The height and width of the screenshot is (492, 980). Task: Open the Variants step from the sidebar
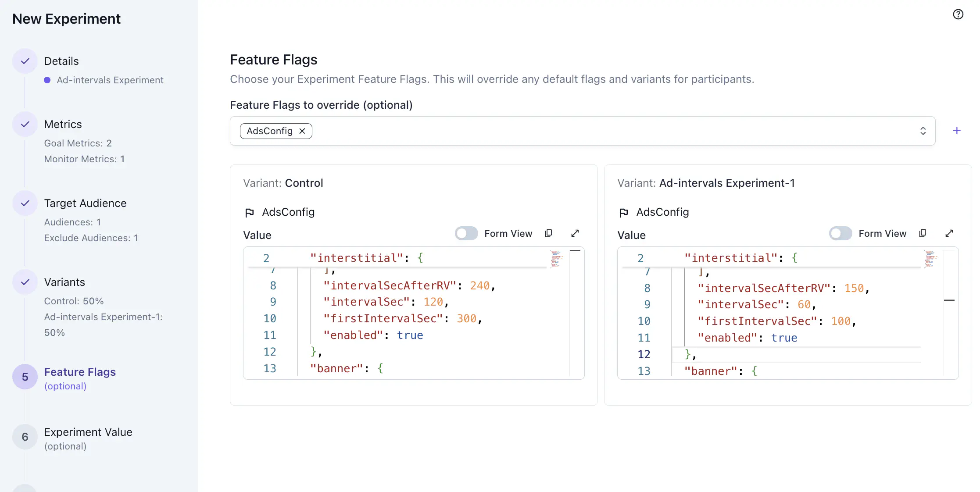point(64,282)
